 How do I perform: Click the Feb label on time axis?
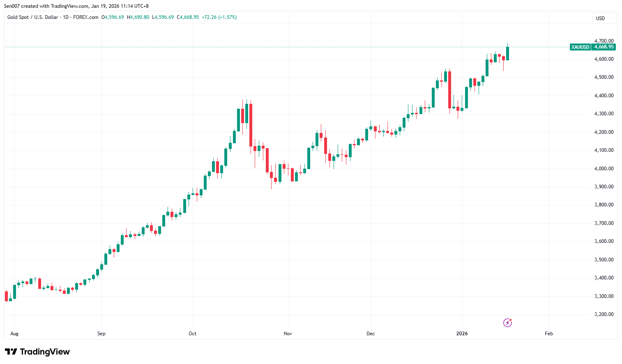point(548,334)
